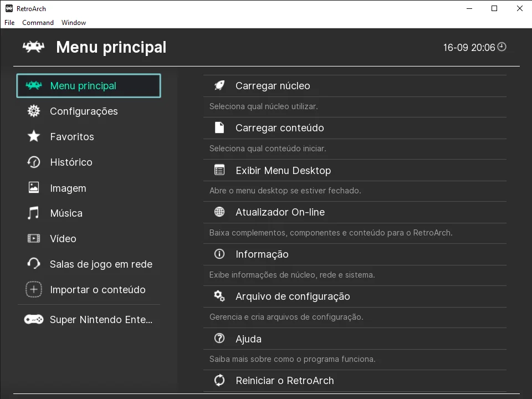
Task: Open the Favoritos sidebar entry
Action: pos(89,136)
